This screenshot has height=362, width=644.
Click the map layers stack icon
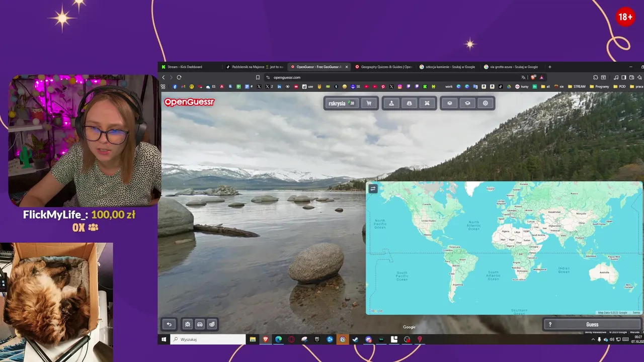pyautogui.click(x=450, y=103)
